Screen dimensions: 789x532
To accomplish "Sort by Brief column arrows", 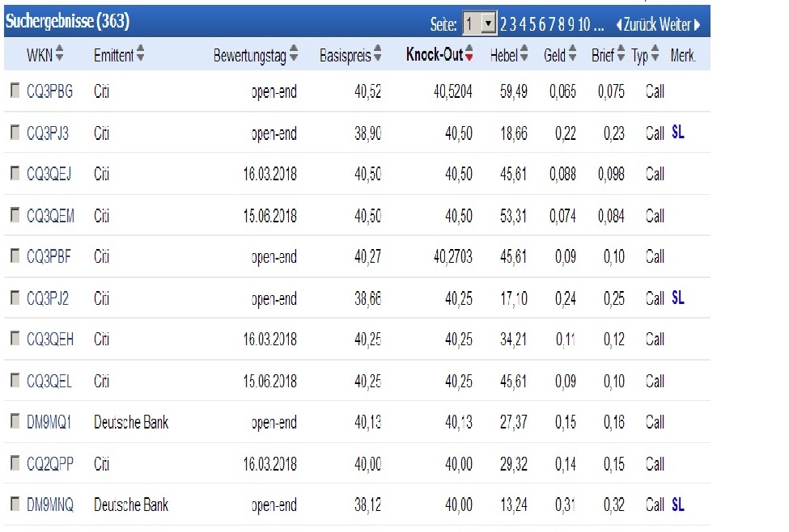I will [621, 55].
